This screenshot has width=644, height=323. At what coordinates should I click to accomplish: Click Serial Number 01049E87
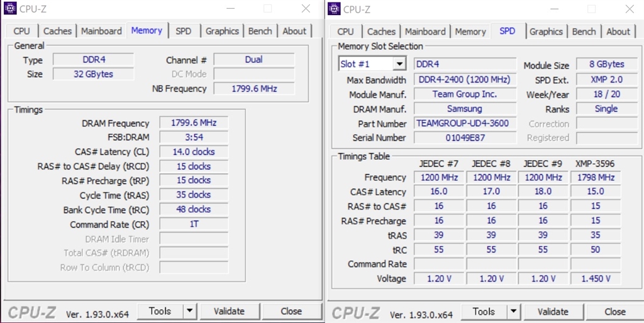[465, 138]
